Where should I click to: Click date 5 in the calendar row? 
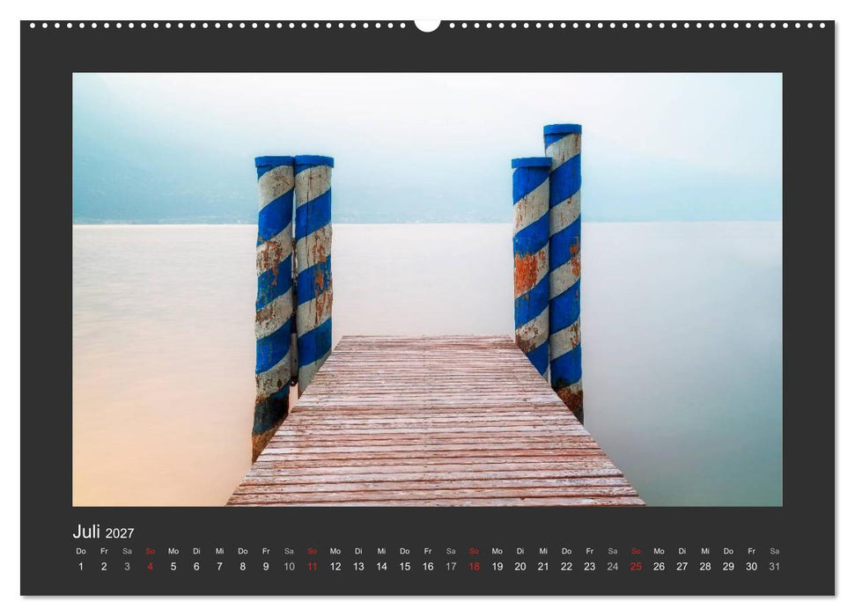coord(173,567)
